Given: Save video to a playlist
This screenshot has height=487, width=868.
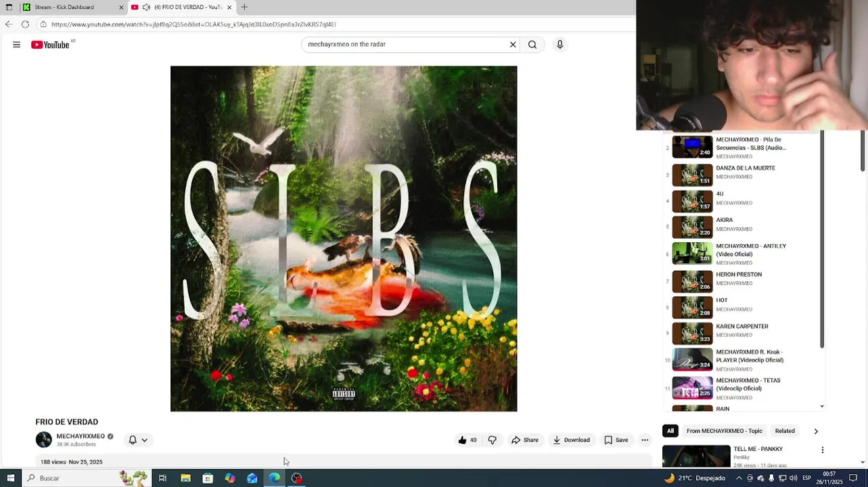Looking at the screenshot, I should tap(616, 440).
